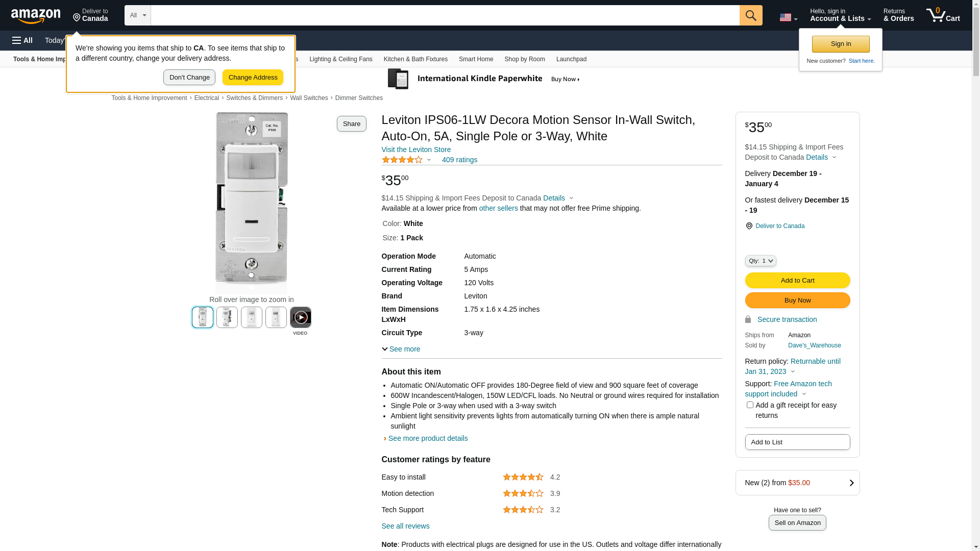Click into the search input field
This screenshot has height=551, width=980.
click(x=444, y=15)
